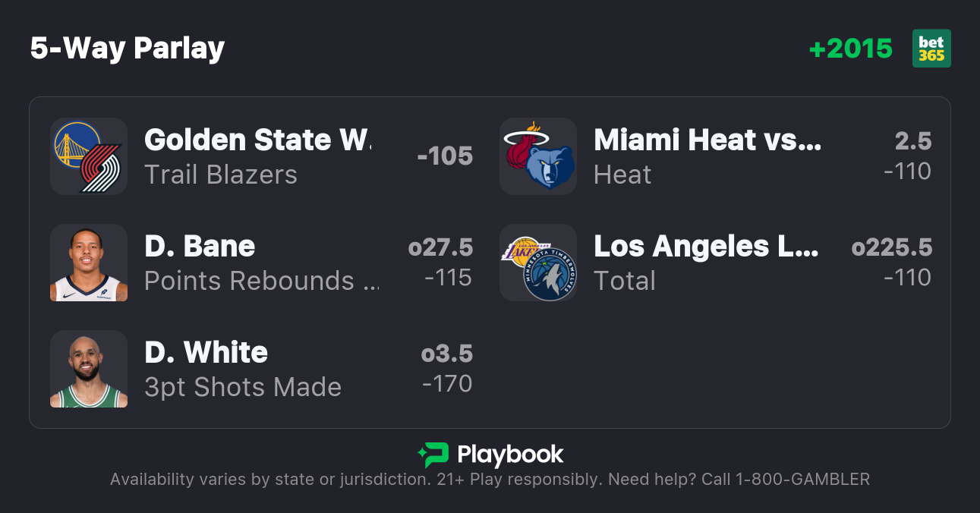Click the Lakers vs Timberwolves logo icon
Screen dimensions: 980x513
click(x=537, y=263)
